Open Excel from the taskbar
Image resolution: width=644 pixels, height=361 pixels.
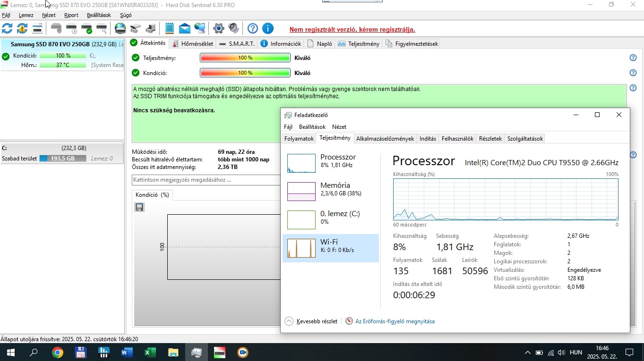coord(150,353)
